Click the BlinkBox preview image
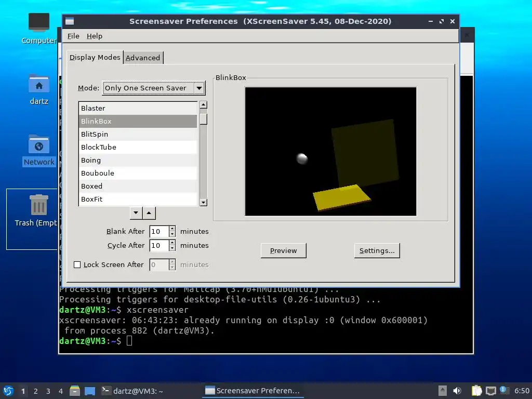532x399 pixels. (330, 151)
